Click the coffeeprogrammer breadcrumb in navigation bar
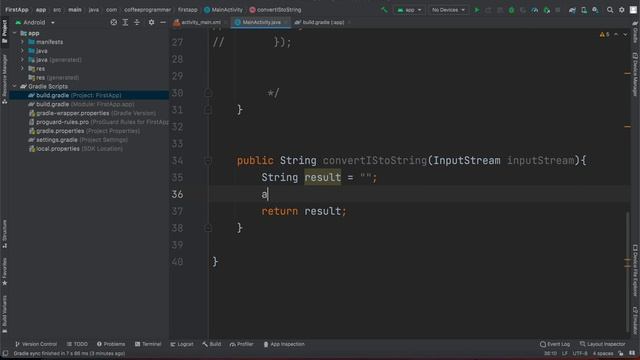 [147, 10]
